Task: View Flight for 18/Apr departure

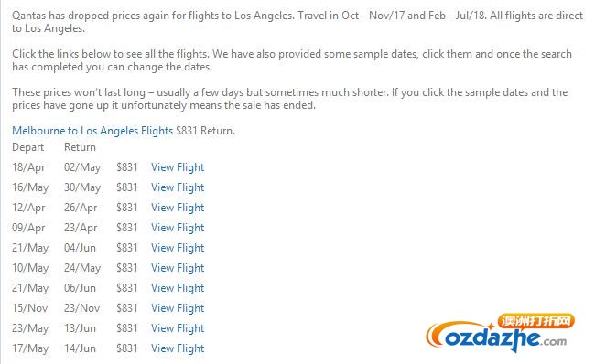Action: 178,167
